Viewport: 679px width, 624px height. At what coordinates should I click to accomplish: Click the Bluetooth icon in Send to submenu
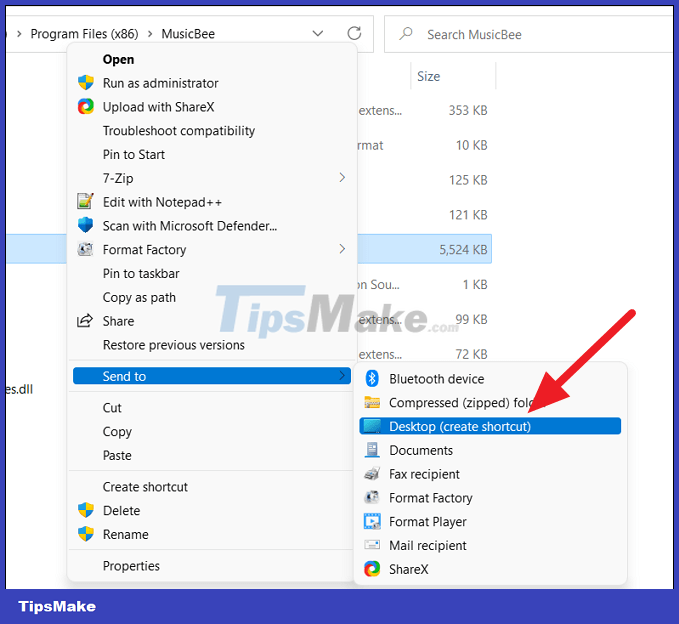(x=372, y=378)
